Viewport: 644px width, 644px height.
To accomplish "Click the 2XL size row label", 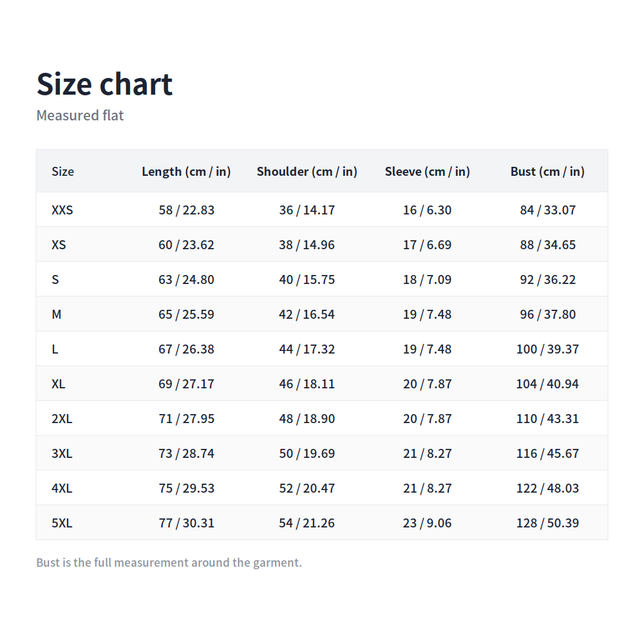I will [62, 419].
